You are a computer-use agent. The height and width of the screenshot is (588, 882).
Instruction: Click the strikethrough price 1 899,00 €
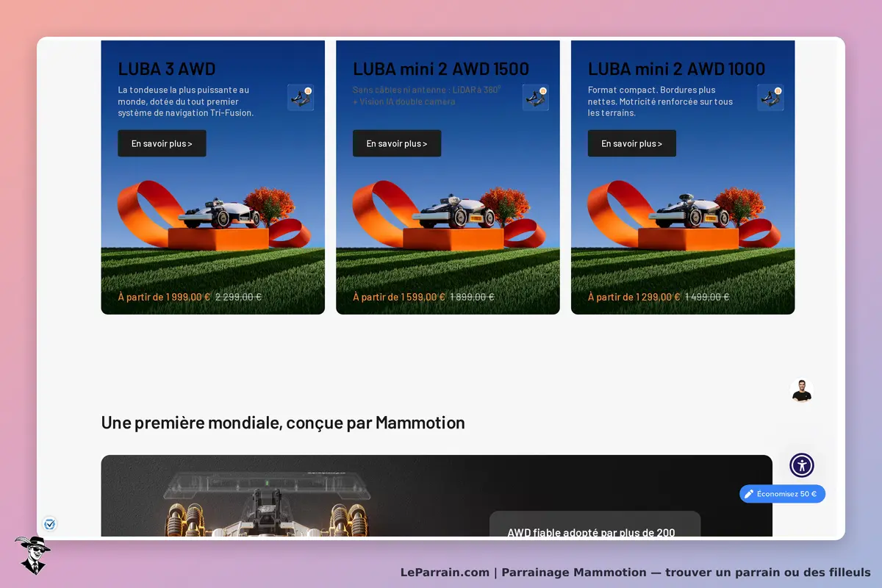(x=473, y=297)
